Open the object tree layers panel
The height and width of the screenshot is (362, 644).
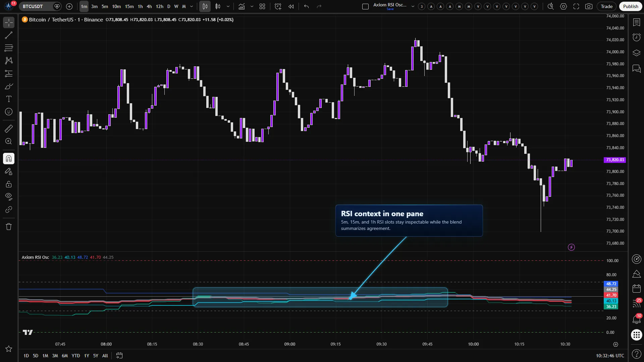pos(636,53)
